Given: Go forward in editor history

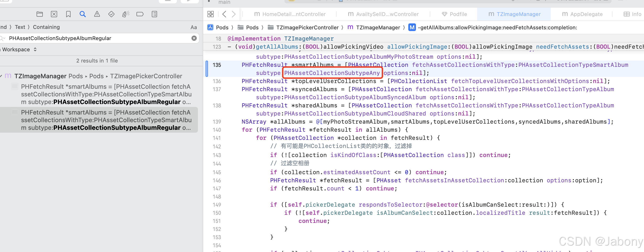Looking at the screenshot, I should (x=234, y=14).
